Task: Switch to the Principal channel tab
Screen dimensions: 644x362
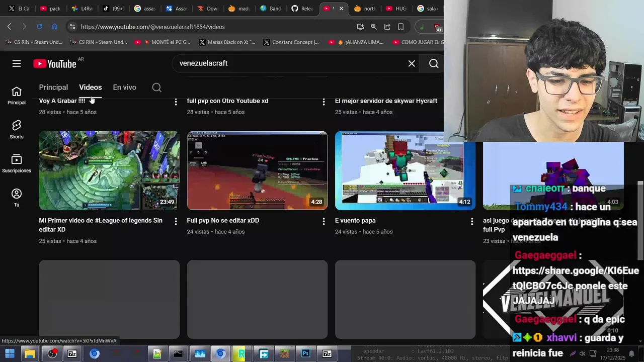Action: pyautogui.click(x=53, y=87)
